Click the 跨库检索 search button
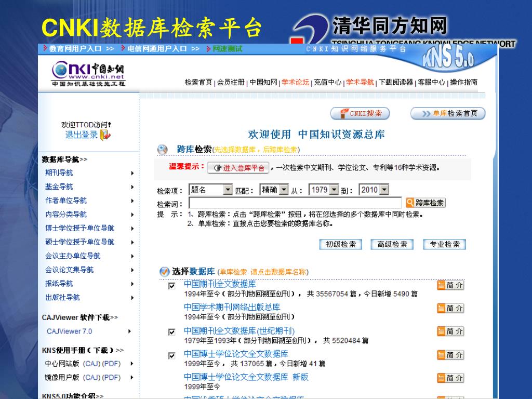The width and height of the screenshot is (532, 399). tap(425, 203)
